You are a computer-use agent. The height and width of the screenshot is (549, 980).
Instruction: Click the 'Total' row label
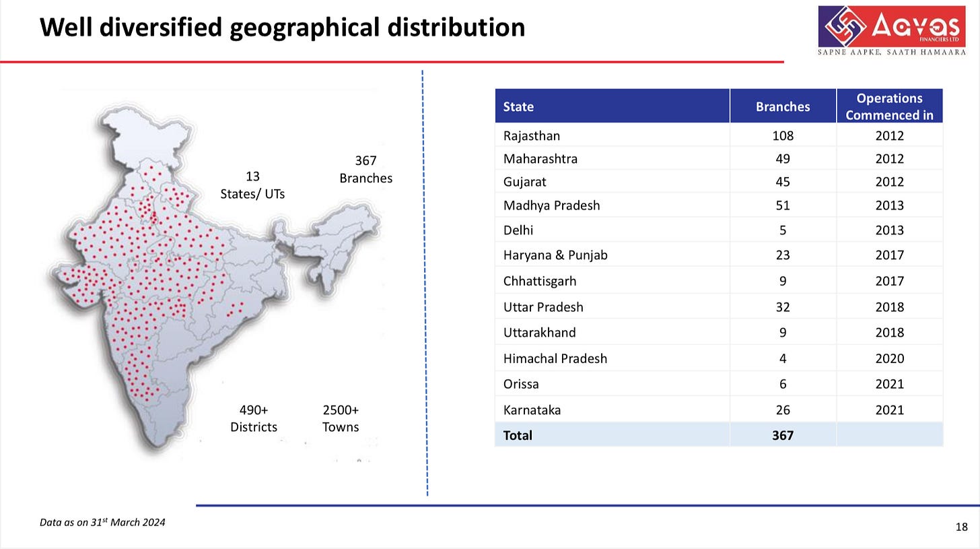pos(518,435)
